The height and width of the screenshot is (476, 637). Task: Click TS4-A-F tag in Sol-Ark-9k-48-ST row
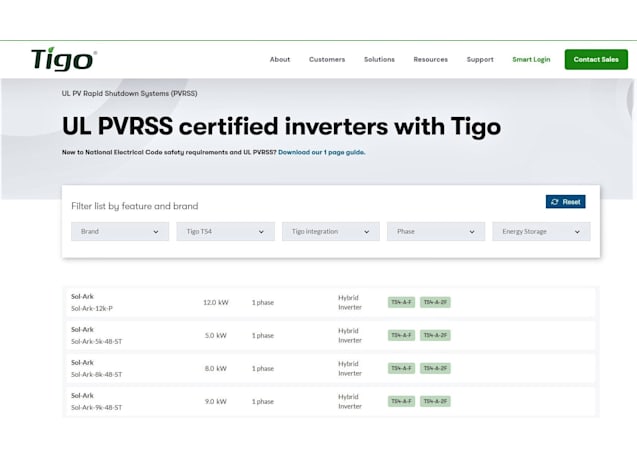[x=401, y=401]
